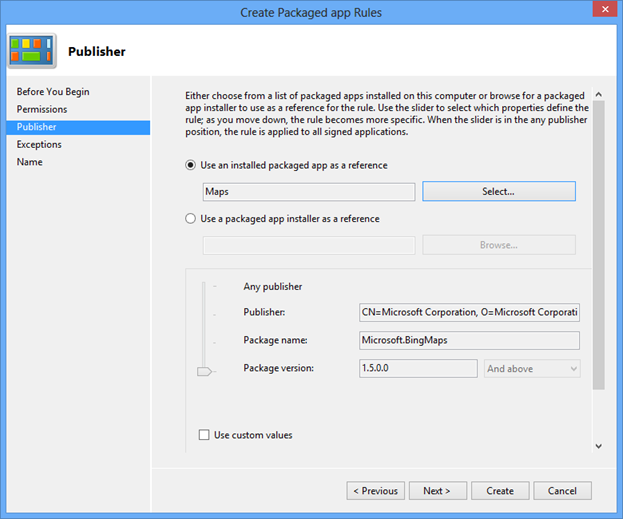Click the Publisher wizard header icon
The height and width of the screenshot is (519, 623).
32,50
